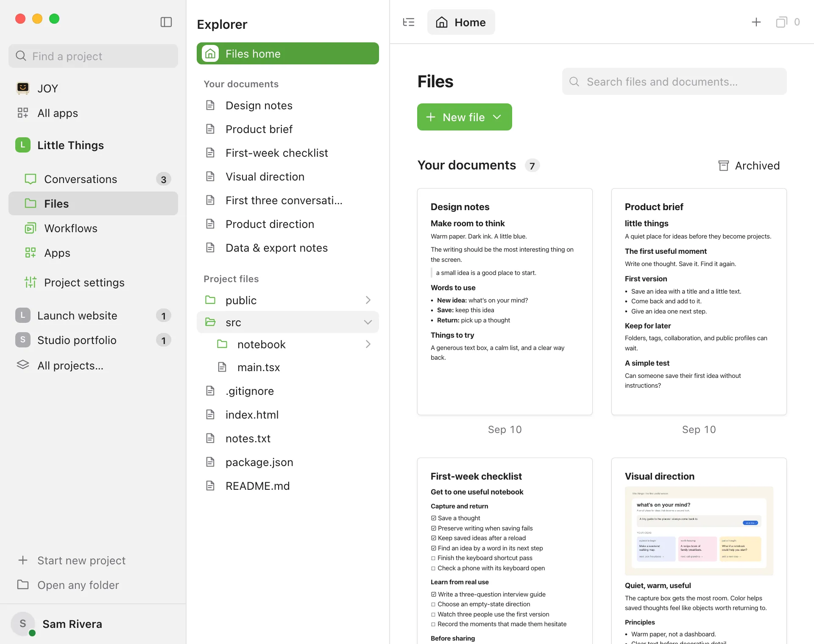Open the New file dropdown arrow
The width and height of the screenshot is (814, 644).
click(x=497, y=117)
